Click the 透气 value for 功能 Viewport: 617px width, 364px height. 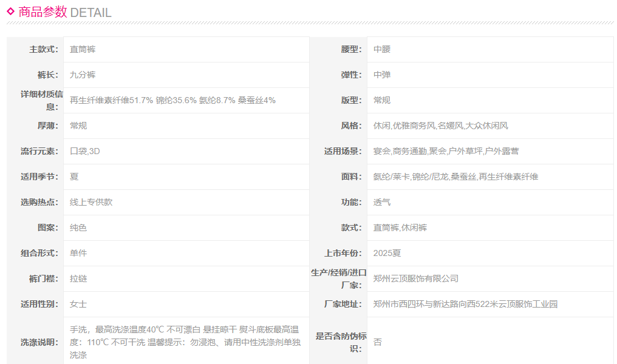point(382,202)
